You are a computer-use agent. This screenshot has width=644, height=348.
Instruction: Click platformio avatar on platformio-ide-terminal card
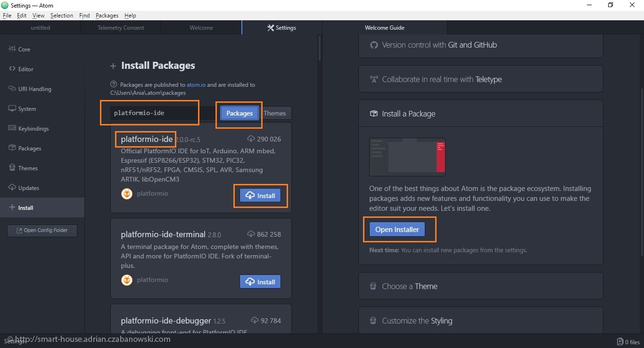coord(127,280)
